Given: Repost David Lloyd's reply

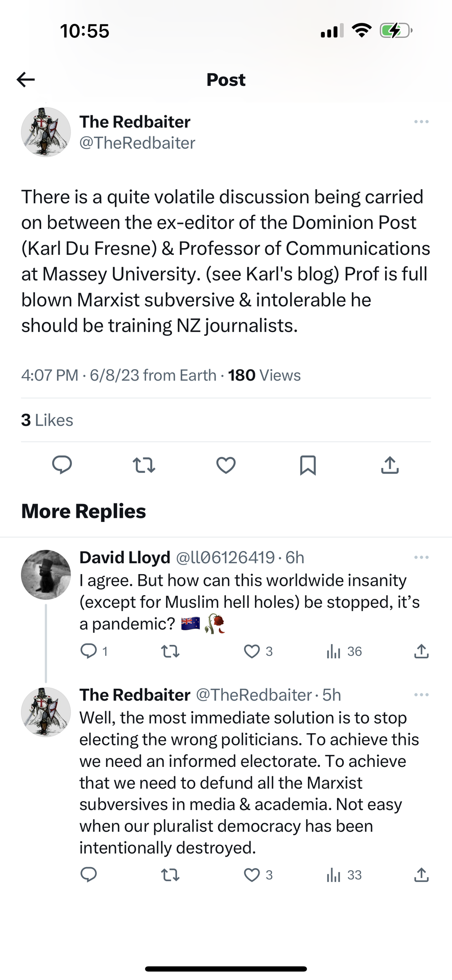Looking at the screenshot, I should [170, 651].
